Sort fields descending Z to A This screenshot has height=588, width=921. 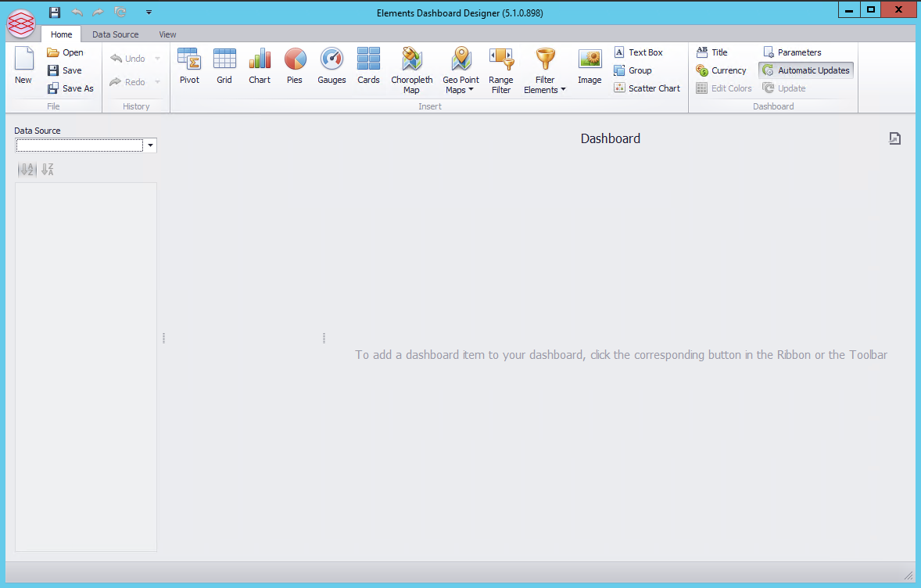point(48,170)
